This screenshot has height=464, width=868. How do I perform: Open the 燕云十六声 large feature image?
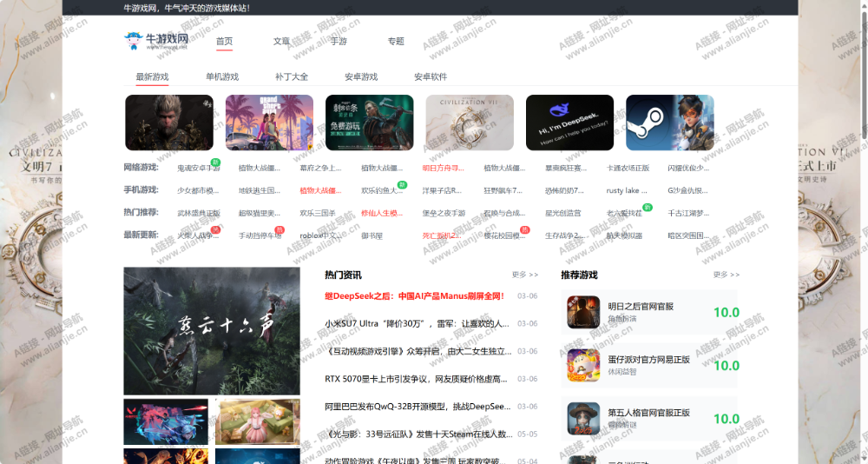coord(212,331)
